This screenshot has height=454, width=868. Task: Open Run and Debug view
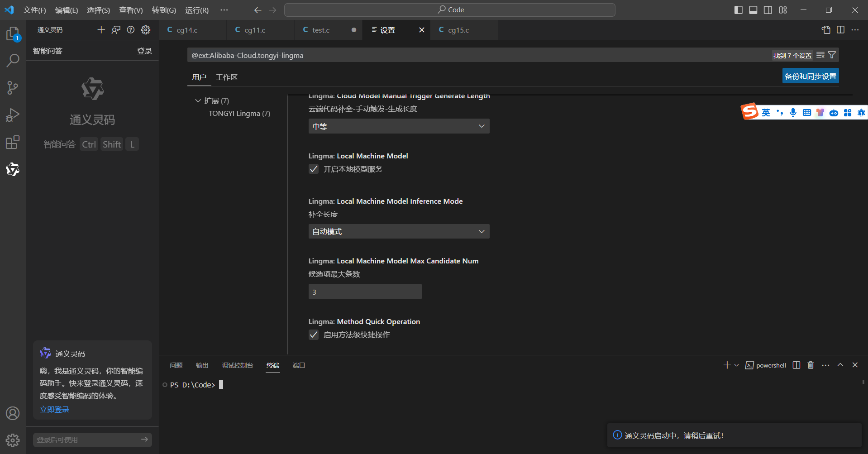(13, 115)
